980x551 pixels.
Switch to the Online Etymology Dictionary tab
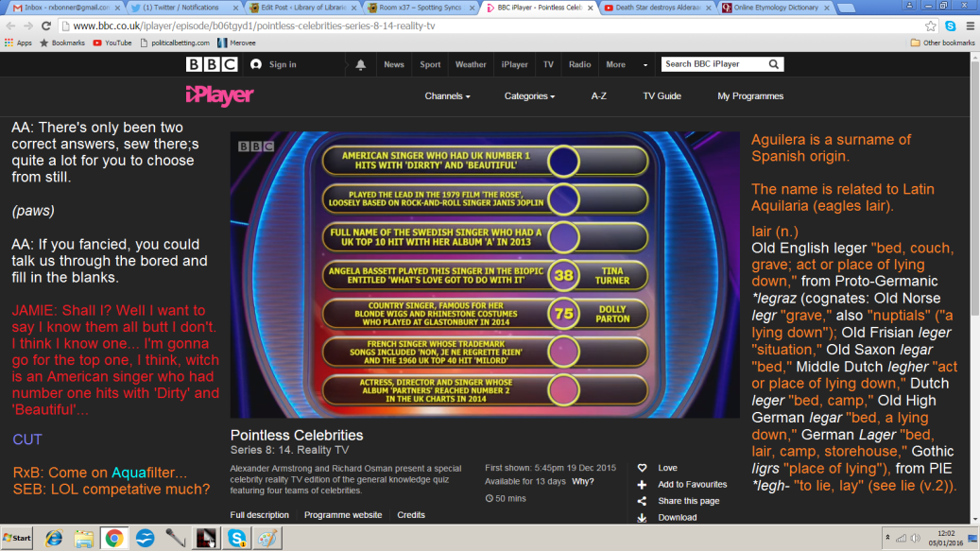pos(775,8)
